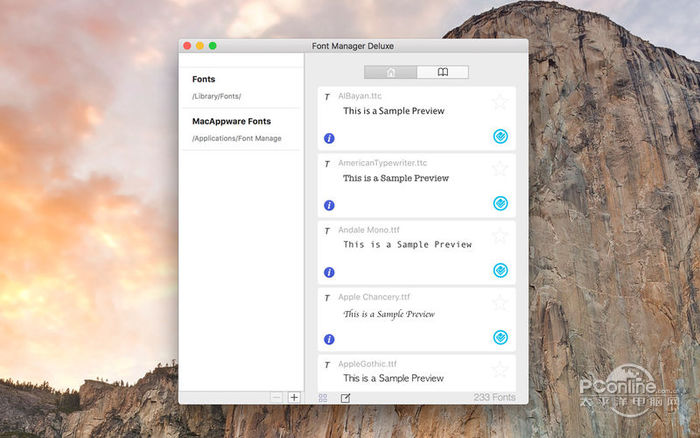700x438 pixels.
Task: Click the /Applications/Font Manage path text
Action: pyautogui.click(x=237, y=138)
